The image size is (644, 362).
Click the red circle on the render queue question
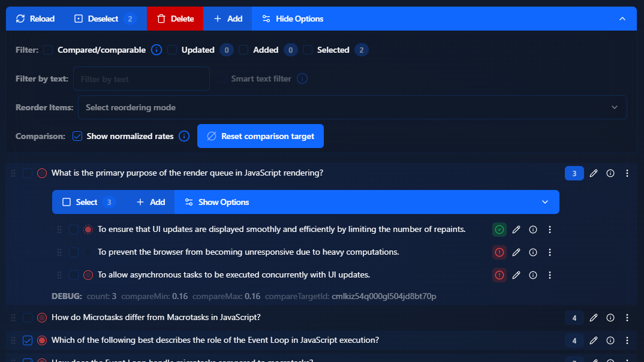coord(42,173)
